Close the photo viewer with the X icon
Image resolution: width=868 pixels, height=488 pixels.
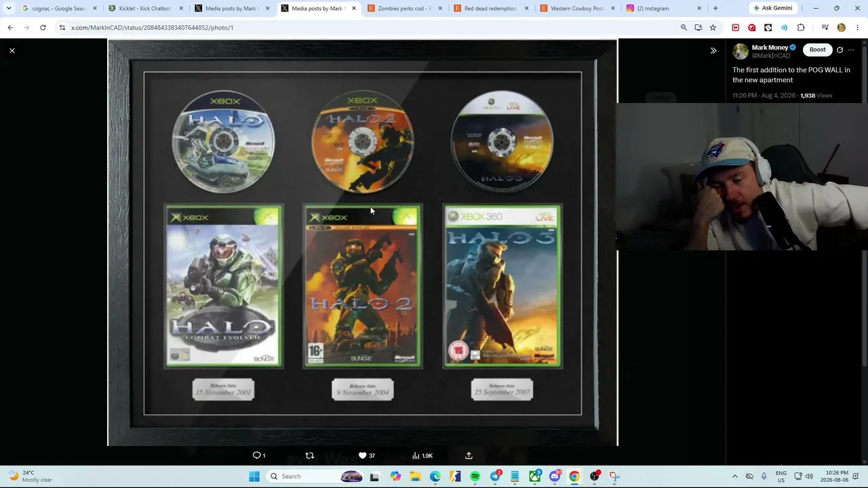point(12,51)
